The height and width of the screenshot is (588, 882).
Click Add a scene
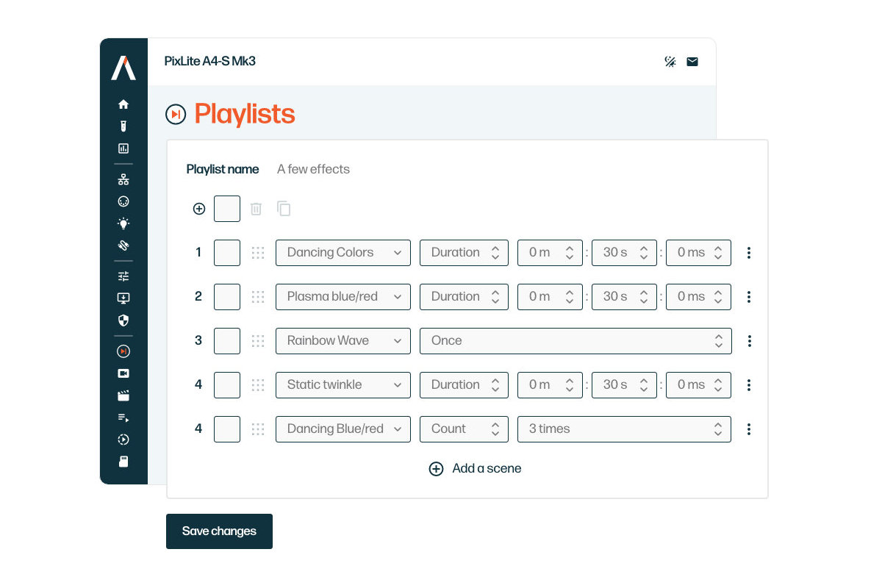pos(476,469)
